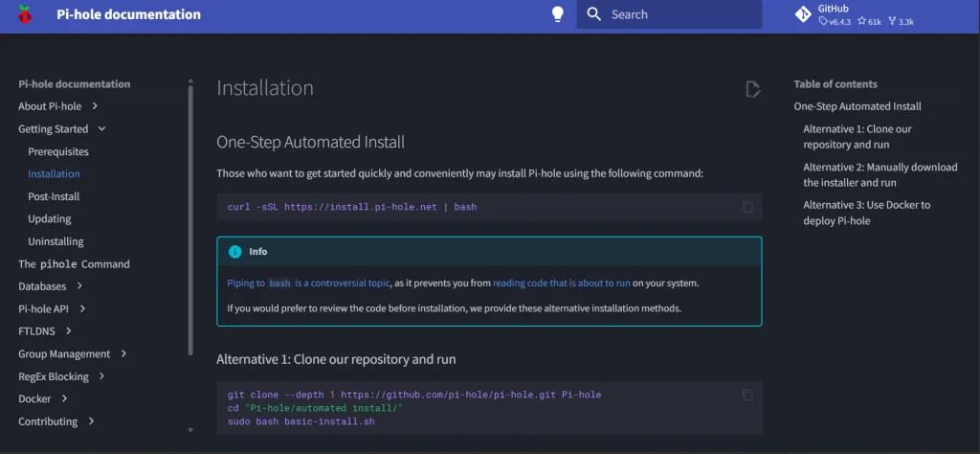Jump to Alternative 2 in table of contents

coord(880,175)
